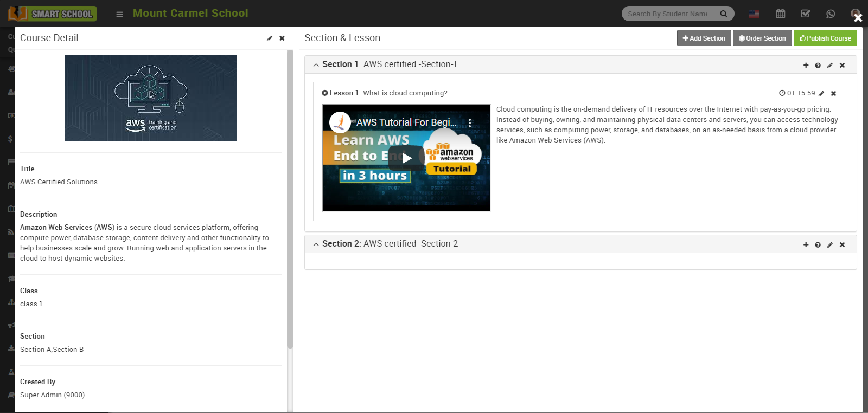This screenshot has width=868, height=413.
Task: Add a lesson to Section 1 with plus icon
Action: [x=806, y=66]
